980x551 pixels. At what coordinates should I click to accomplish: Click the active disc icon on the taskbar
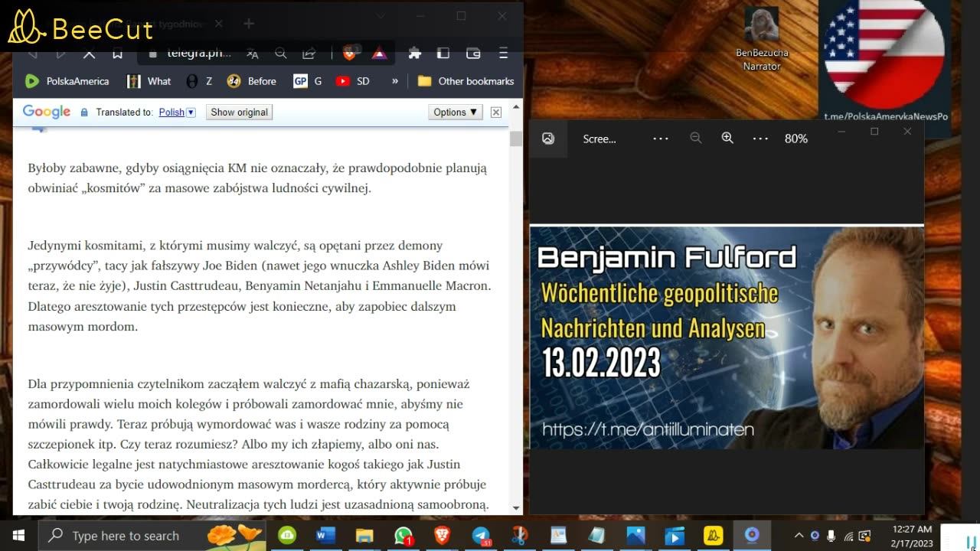752,536
